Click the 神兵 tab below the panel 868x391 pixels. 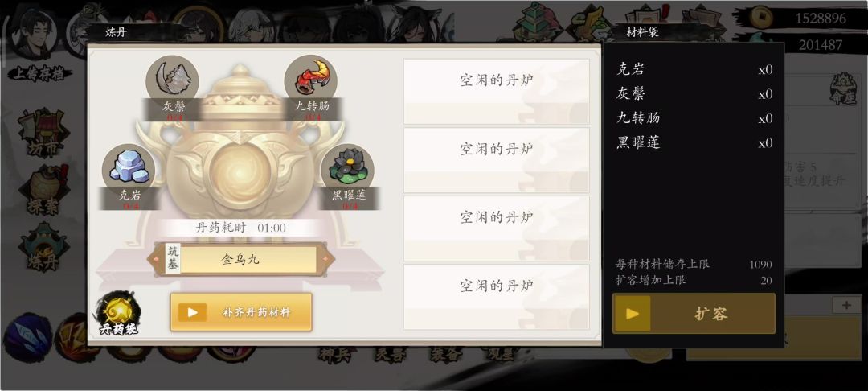(335, 355)
